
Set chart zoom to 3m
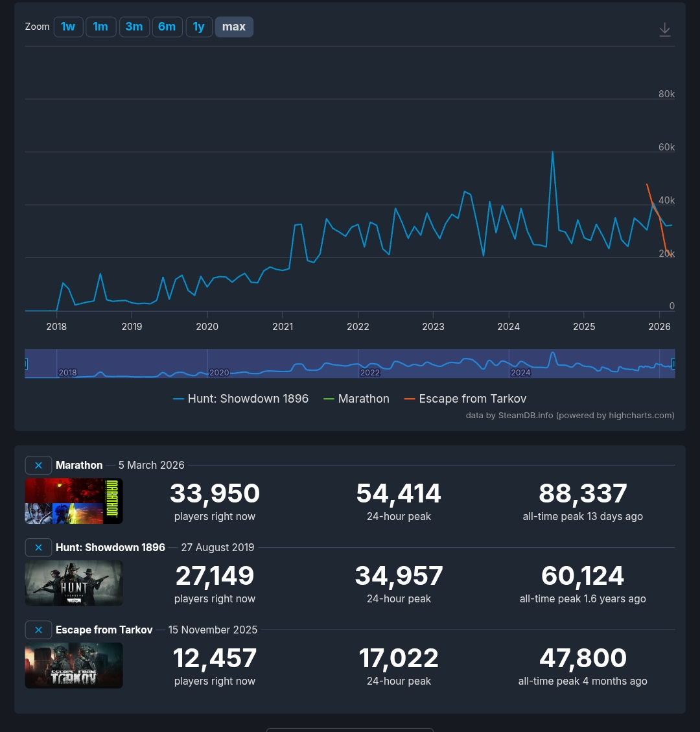134,27
